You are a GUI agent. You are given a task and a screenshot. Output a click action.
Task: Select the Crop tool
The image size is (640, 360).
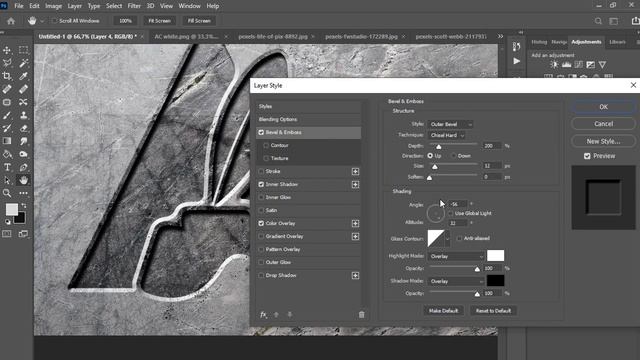click(x=7, y=76)
